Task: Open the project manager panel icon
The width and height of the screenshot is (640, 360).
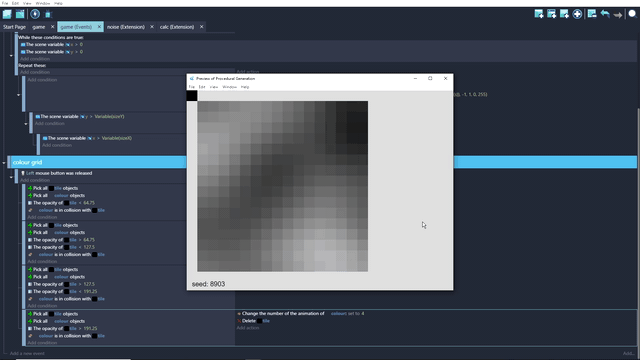Action: 7,14
